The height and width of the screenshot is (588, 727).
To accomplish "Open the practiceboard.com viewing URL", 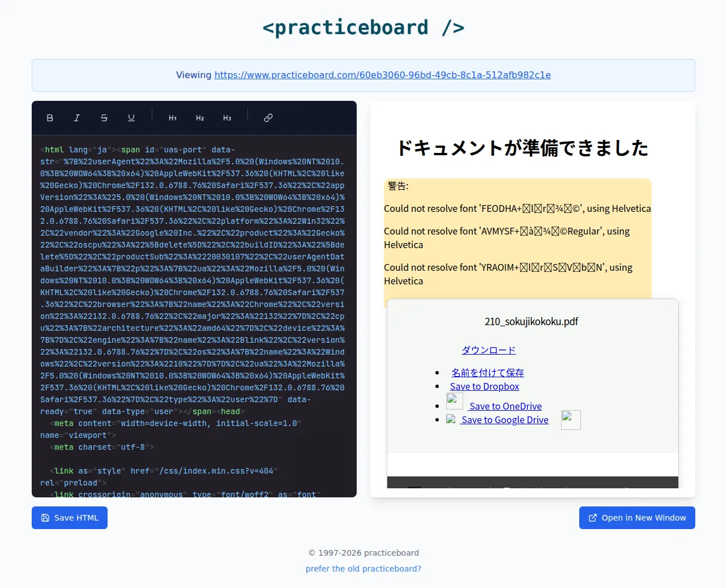I will click(383, 75).
